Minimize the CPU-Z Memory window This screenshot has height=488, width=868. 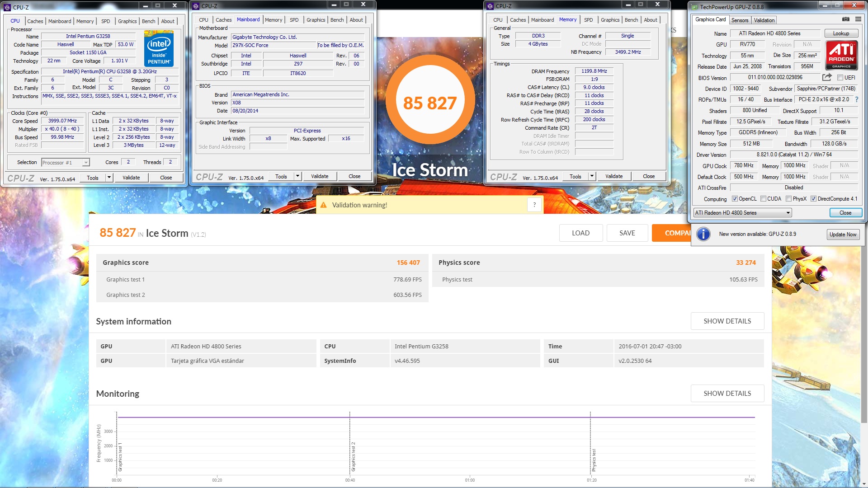628,5
